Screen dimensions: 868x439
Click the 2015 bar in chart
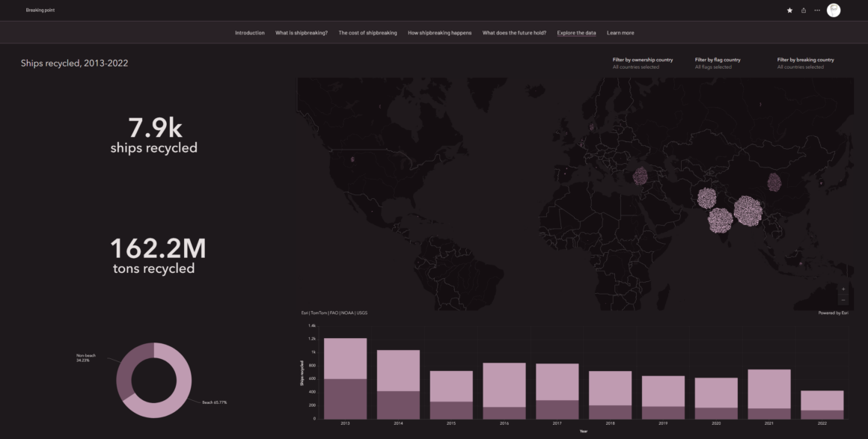[x=451, y=395]
